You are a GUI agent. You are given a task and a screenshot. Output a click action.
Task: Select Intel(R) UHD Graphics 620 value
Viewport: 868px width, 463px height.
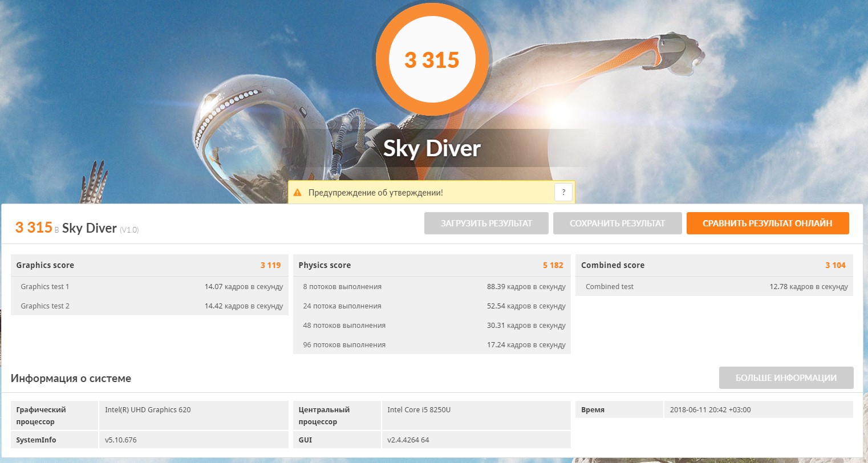[x=148, y=409]
